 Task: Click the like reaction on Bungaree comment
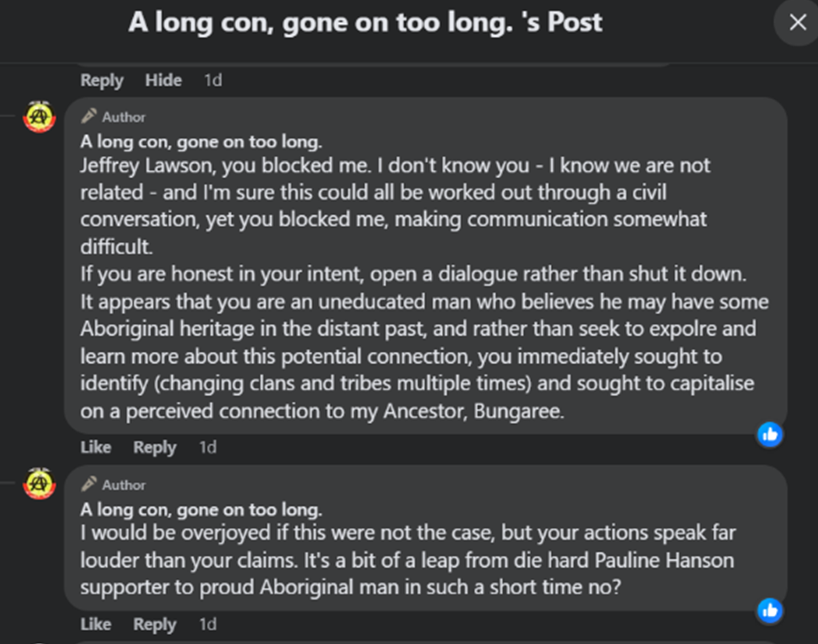coord(770,434)
